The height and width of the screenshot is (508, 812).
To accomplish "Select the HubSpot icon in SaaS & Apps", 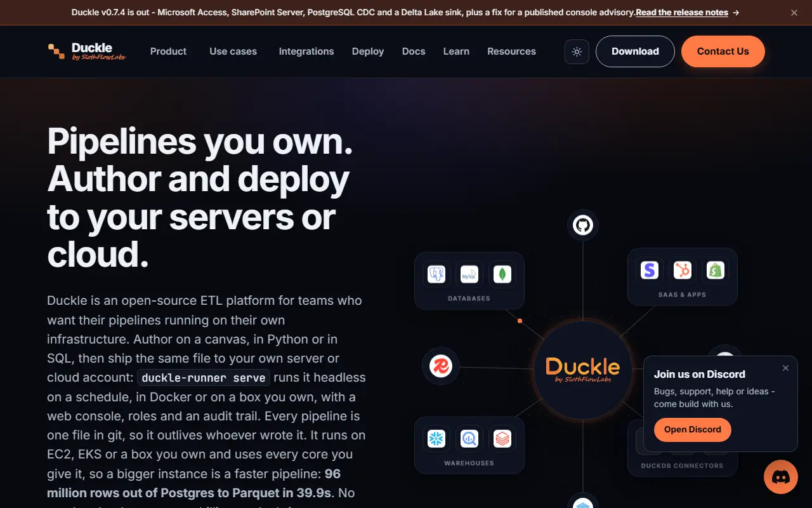I will pos(683,270).
